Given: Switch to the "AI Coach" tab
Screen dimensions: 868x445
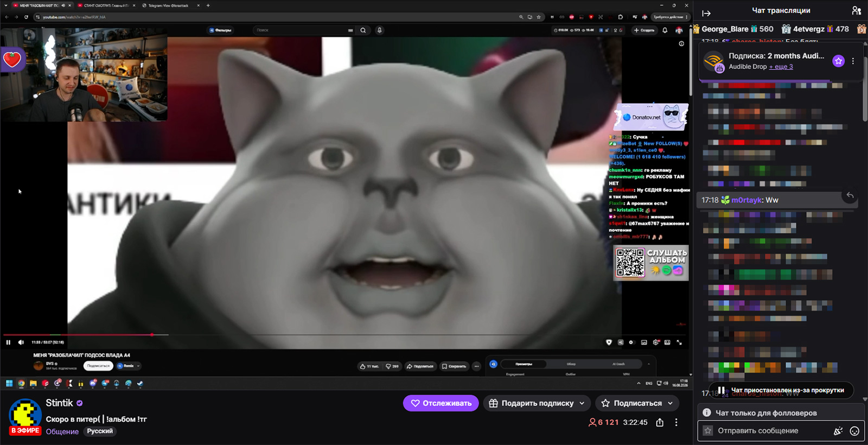Looking at the screenshot, I should [618, 364].
